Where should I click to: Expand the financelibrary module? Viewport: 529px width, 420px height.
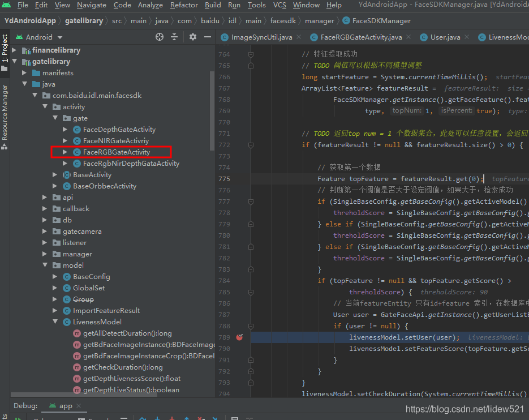[14, 50]
